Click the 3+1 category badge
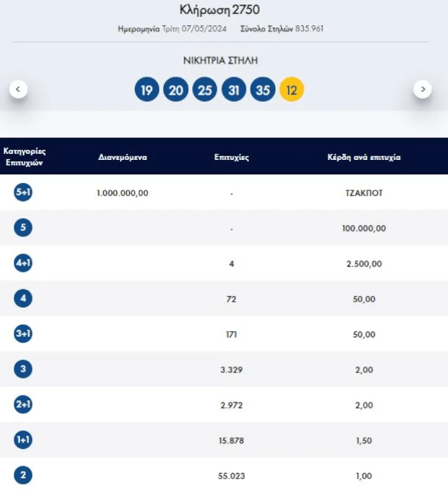 pos(23,334)
